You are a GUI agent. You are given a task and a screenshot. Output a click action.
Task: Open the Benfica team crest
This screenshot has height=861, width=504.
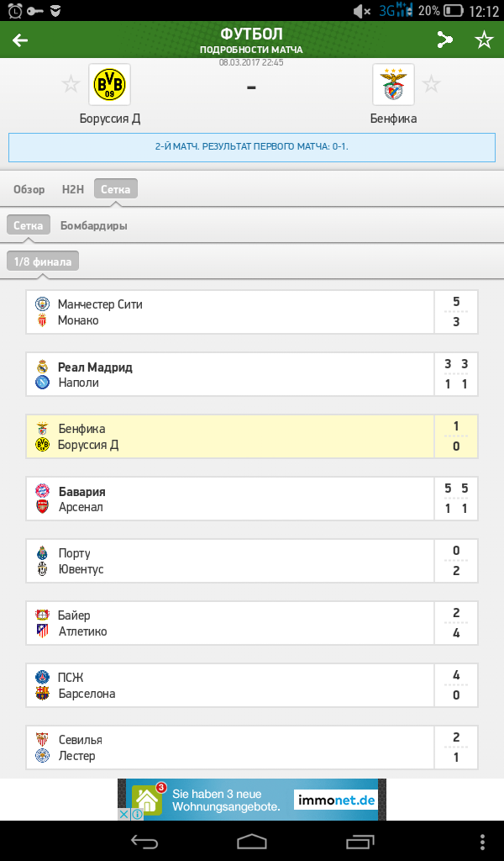393,85
